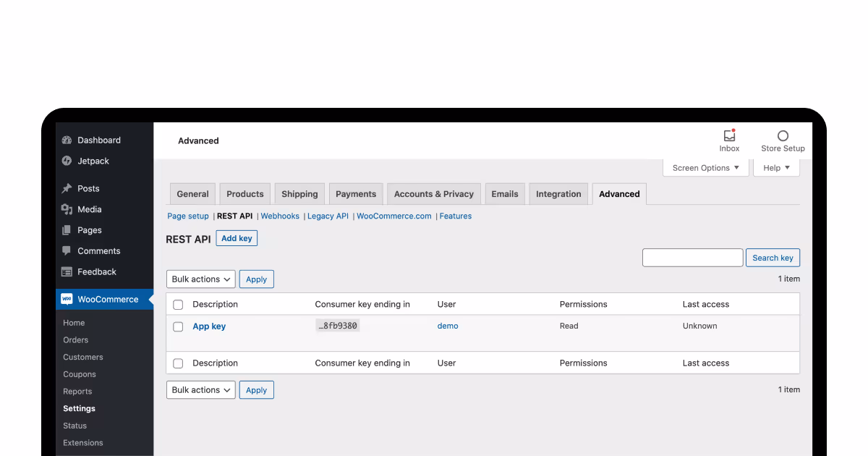Click the WooCommerce Woo logo icon
Screen dimensions: 868x456
tap(67, 299)
